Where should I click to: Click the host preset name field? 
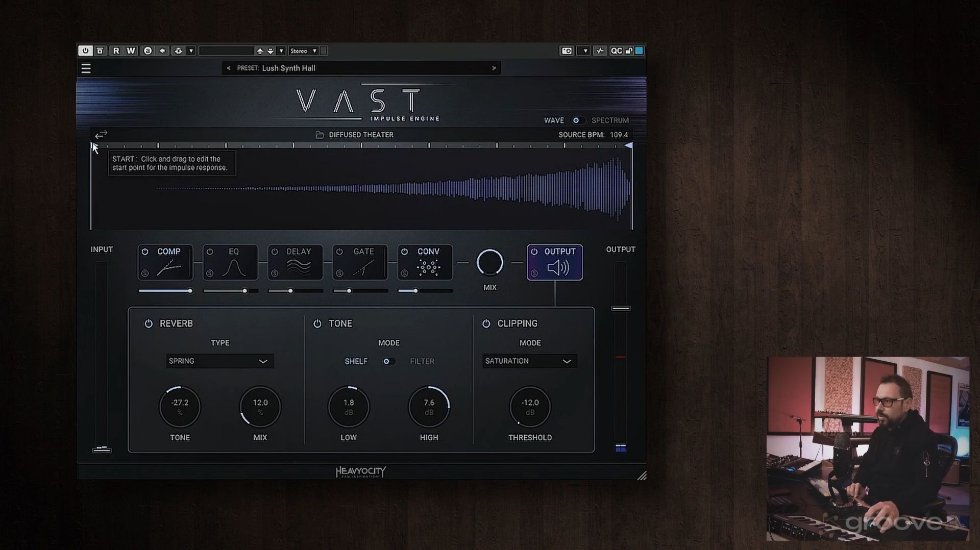[x=226, y=51]
